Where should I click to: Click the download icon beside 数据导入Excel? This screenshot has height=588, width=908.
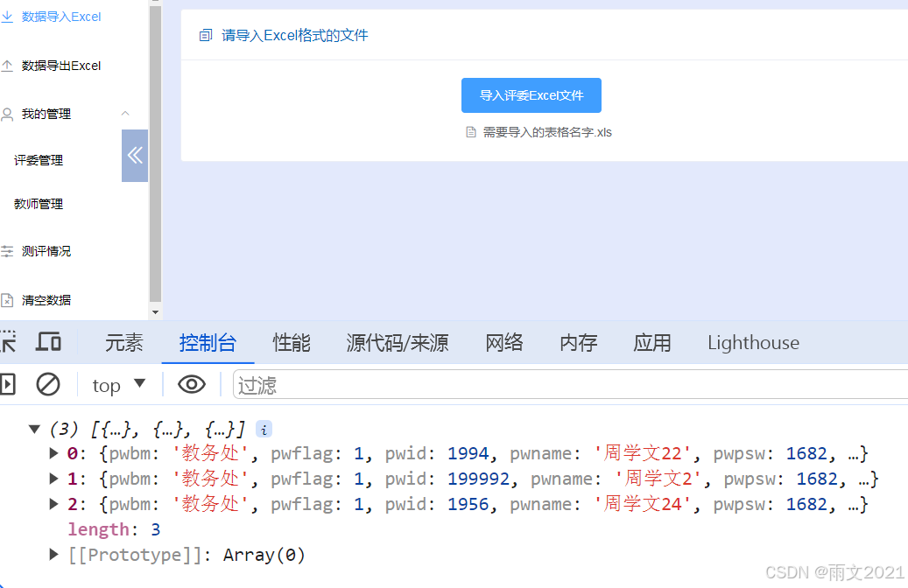[9, 16]
